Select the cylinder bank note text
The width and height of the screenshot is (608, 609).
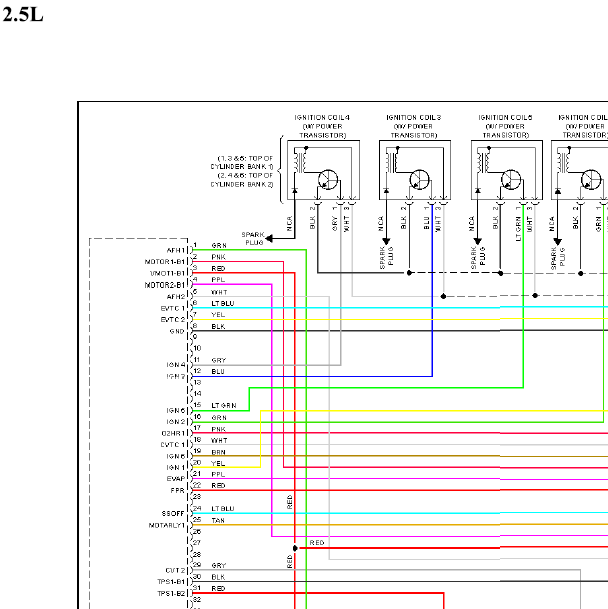pyautogui.click(x=242, y=171)
